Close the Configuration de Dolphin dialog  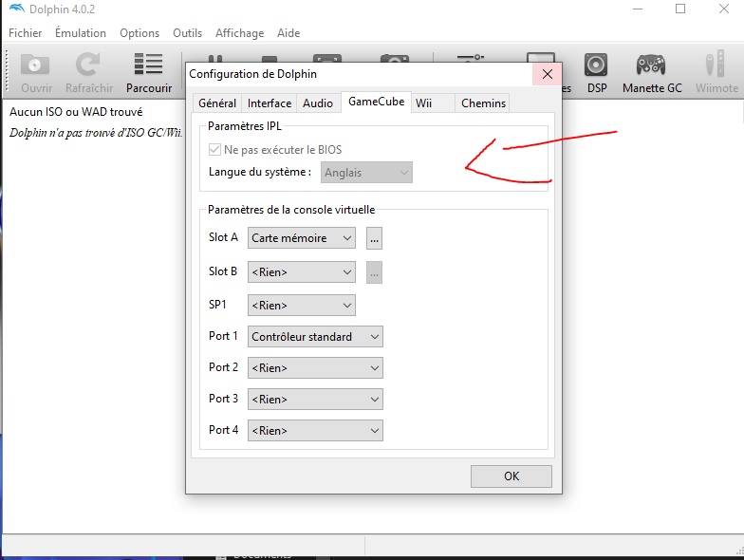point(547,74)
